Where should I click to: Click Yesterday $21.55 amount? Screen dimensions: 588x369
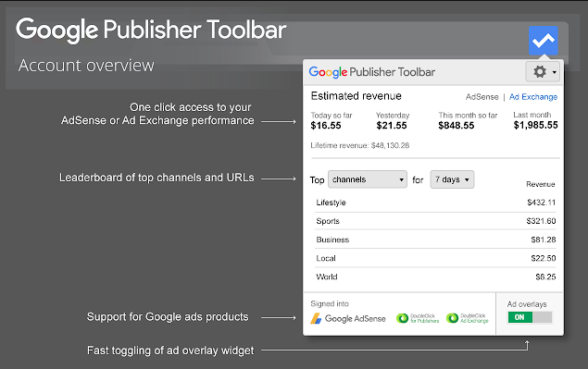tap(392, 126)
